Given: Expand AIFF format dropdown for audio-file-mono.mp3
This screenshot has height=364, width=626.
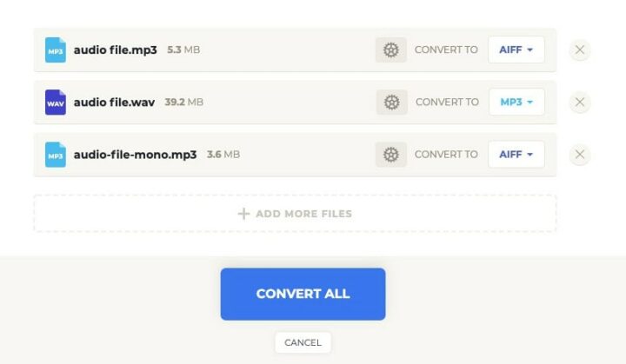Looking at the screenshot, I should [516, 155].
